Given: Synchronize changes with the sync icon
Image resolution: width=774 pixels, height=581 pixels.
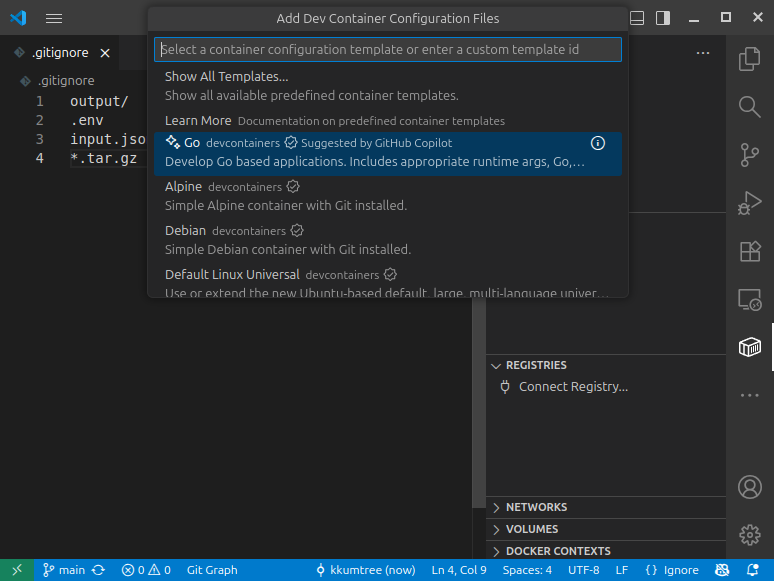Looking at the screenshot, I should [x=99, y=570].
